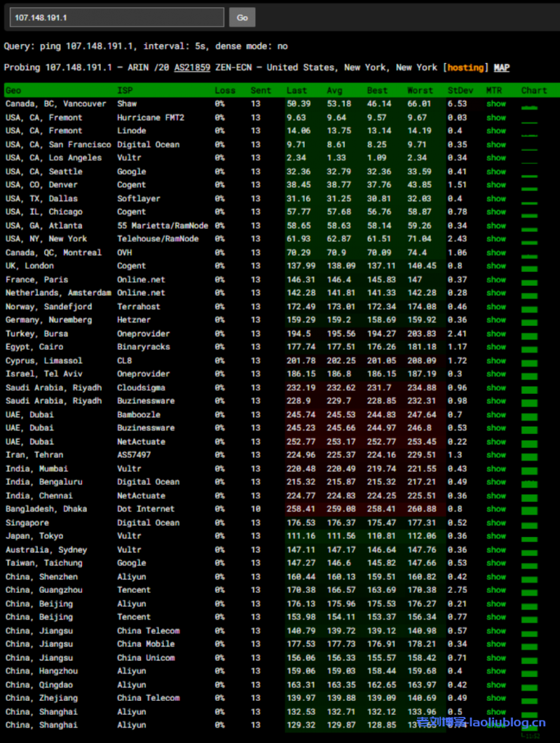
Task: Show MTR for Canada, BC, Vancouver Shaw row
Action: [496, 104]
